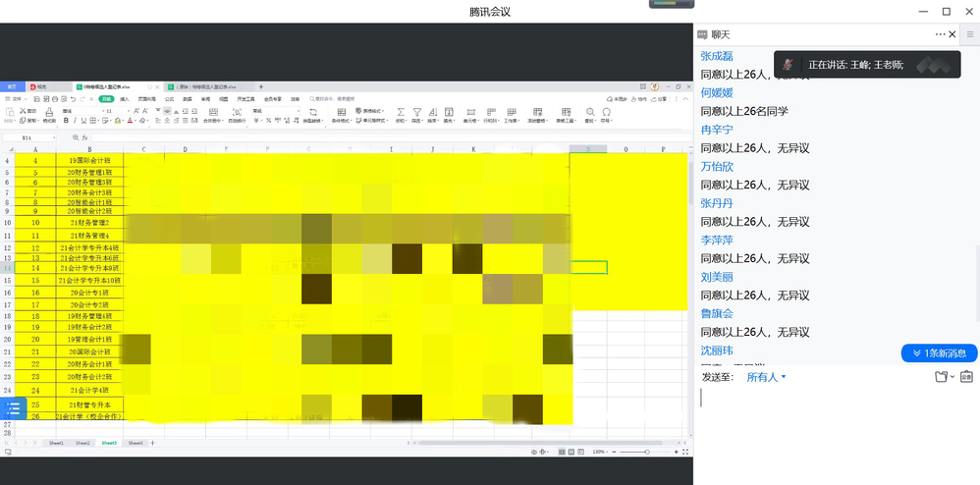Open chat panel more options (three dots)

tap(940, 34)
